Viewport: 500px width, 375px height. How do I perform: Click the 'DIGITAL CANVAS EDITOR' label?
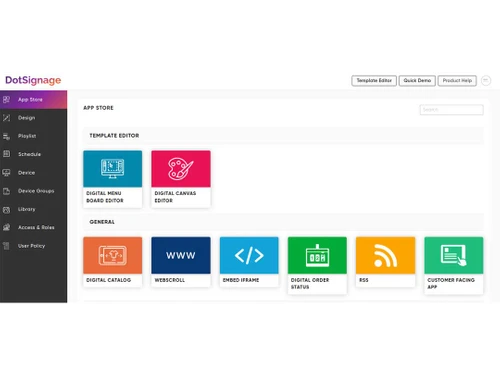[x=175, y=197]
